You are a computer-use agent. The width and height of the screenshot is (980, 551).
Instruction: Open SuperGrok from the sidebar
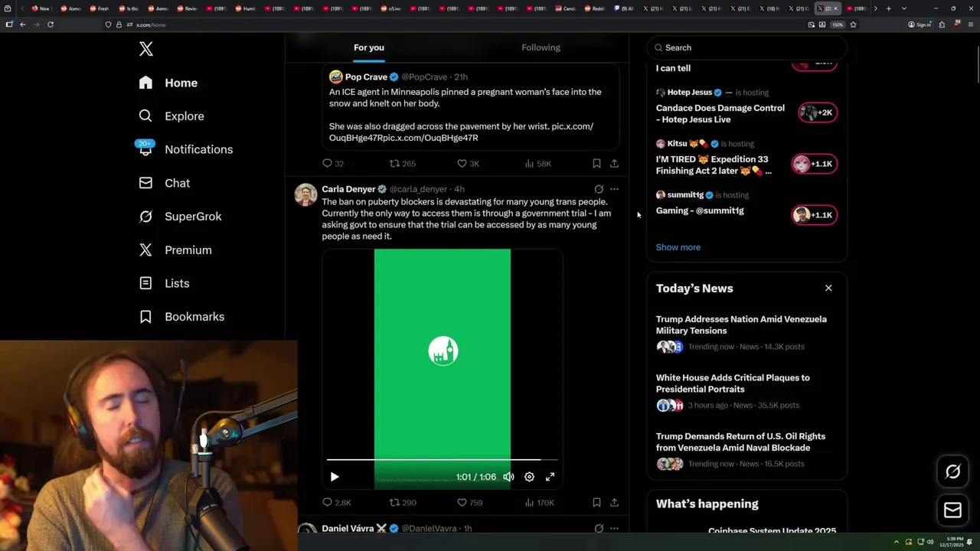tap(181, 217)
